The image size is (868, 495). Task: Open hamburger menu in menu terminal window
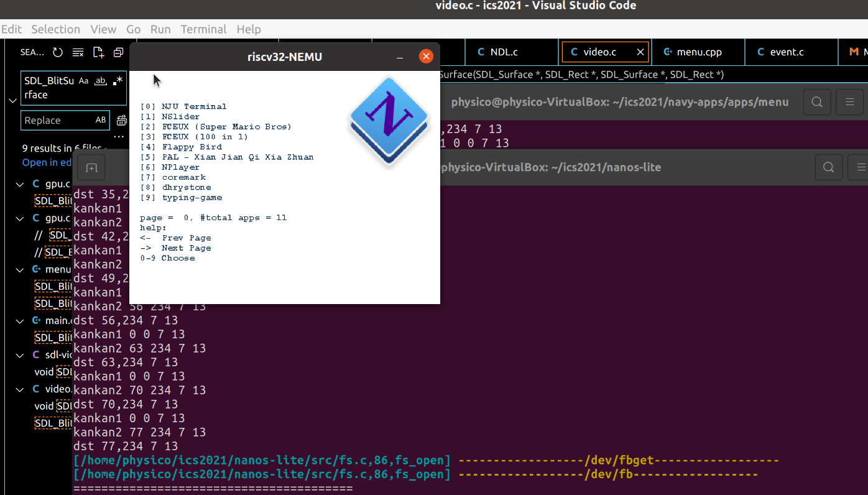tap(849, 102)
